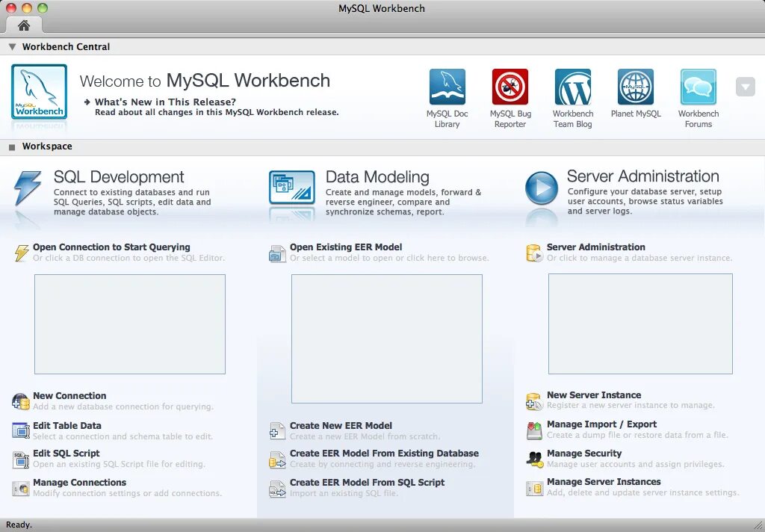The image size is (765, 532).
Task: Collapse the Workbench Central section triangle
Action: 12,47
